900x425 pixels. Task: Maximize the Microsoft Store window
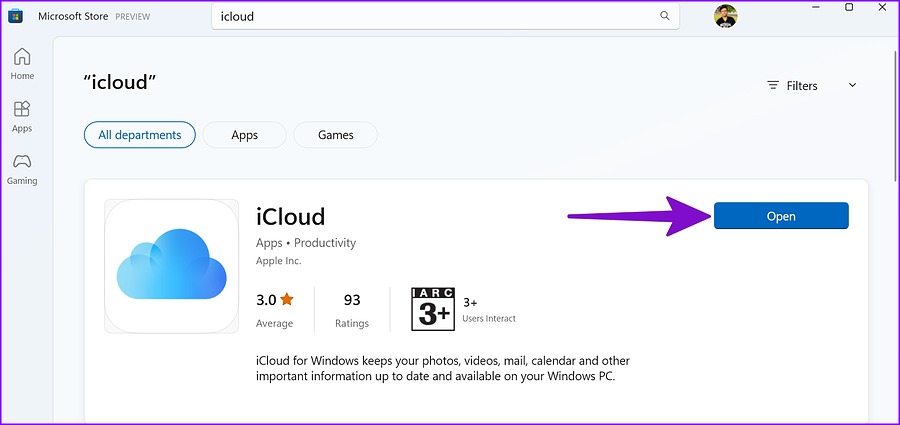click(x=849, y=7)
